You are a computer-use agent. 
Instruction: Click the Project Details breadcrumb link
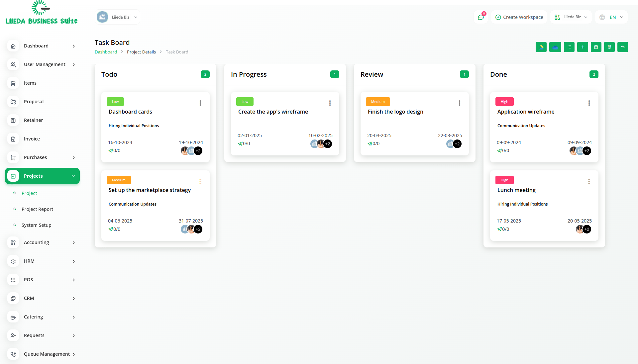point(141,52)
